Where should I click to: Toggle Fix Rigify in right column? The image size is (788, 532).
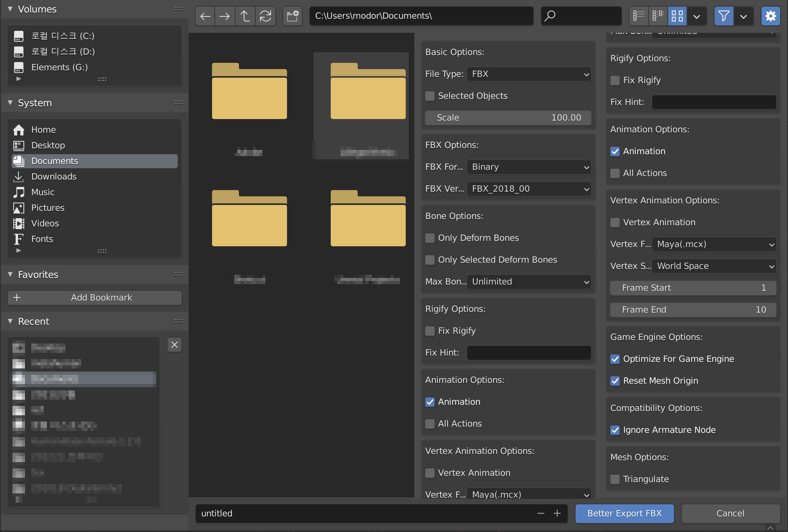coord(615,80)
